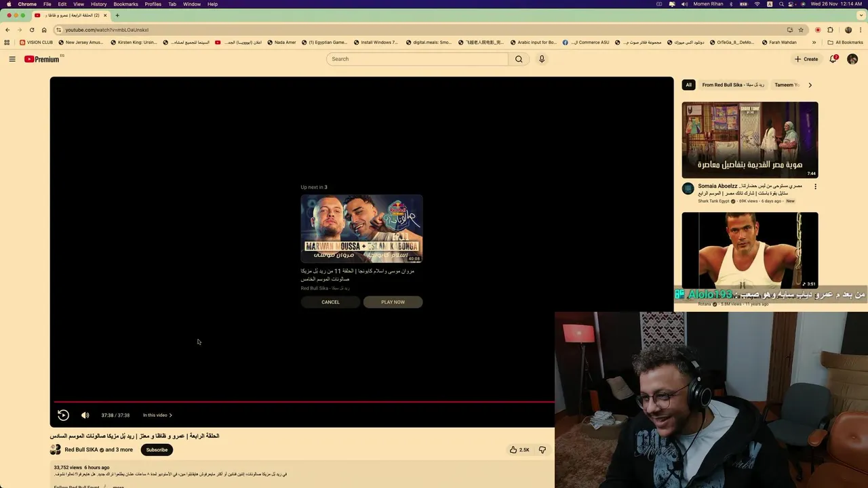Click the '33,752 views 6 hours ago' text
The width and height of the screenshot is (868, 488).
(81, 468)
